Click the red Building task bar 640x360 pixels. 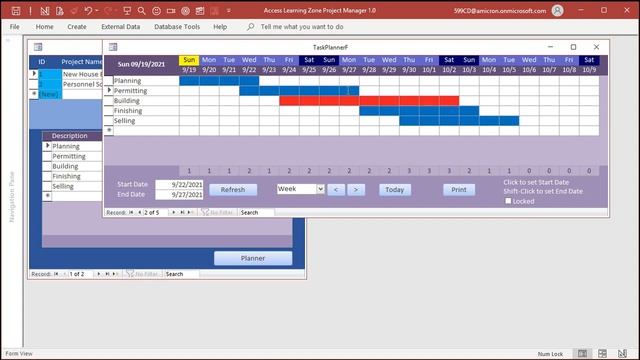[369, 100]
